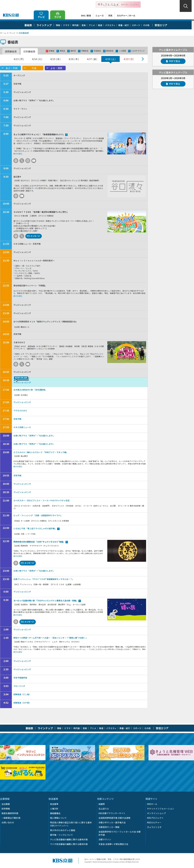Open ちびっこイングリッシュコンテスト banner
This screenshot has width=194, height=868.
[23, 752]
